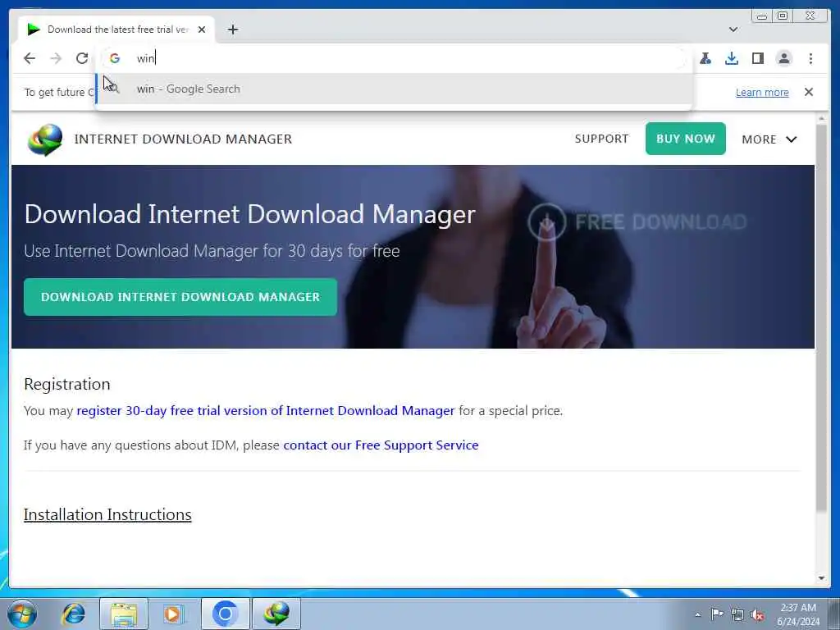Open a new tab with plus button
Screen dimensions: 840x630
coord(232,30)
